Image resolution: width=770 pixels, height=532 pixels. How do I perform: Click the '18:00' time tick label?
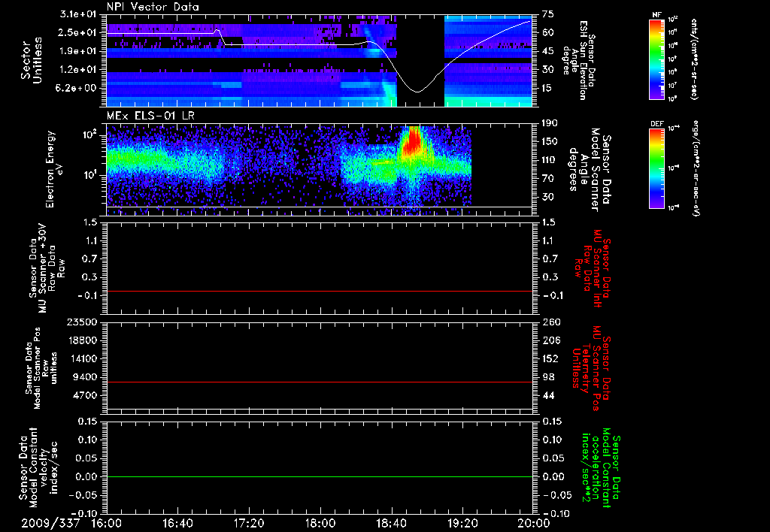coord(320,523)
